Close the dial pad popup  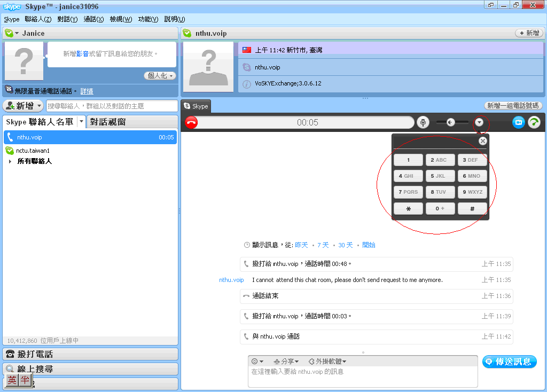click(483, 141)
